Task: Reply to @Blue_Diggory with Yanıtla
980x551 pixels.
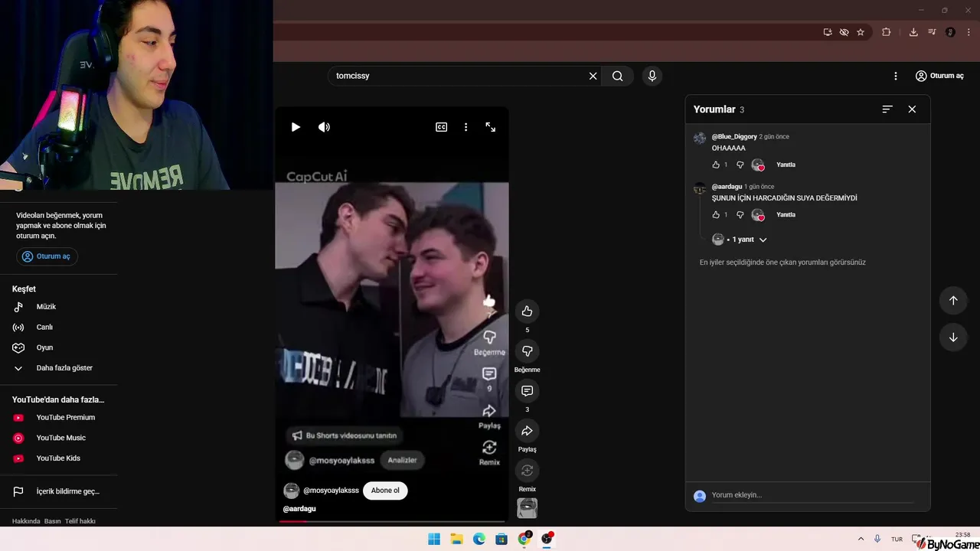Action: point(786,165)
